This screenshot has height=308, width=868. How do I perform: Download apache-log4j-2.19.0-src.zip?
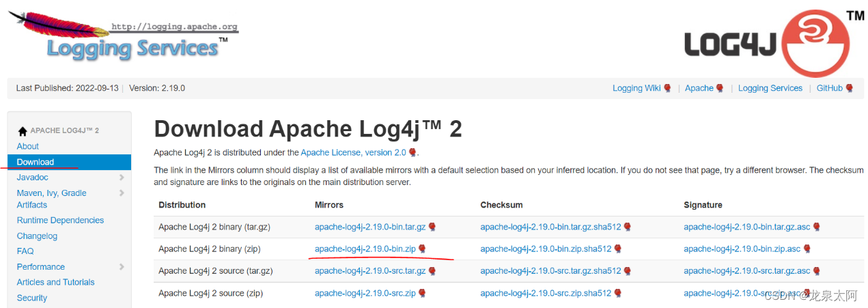click(365, 293)
